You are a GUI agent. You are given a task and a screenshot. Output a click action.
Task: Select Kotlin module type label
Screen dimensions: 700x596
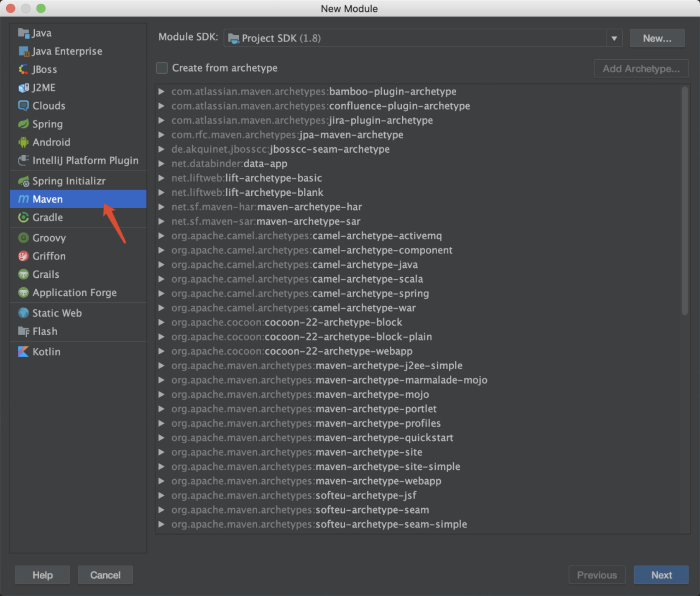46,352
